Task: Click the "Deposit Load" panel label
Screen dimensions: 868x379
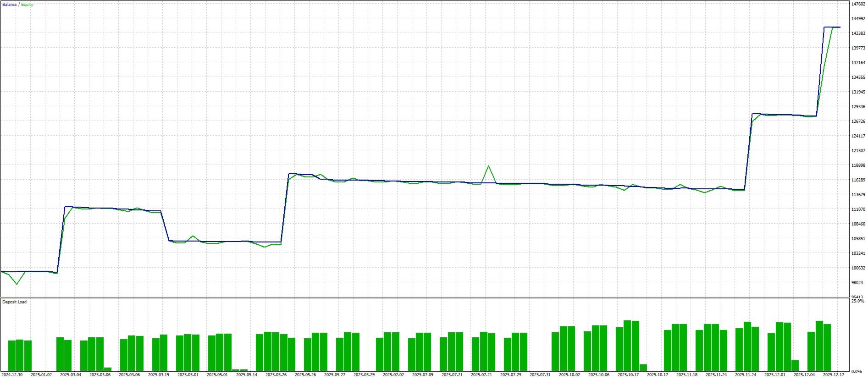Action: coord(15,302)
